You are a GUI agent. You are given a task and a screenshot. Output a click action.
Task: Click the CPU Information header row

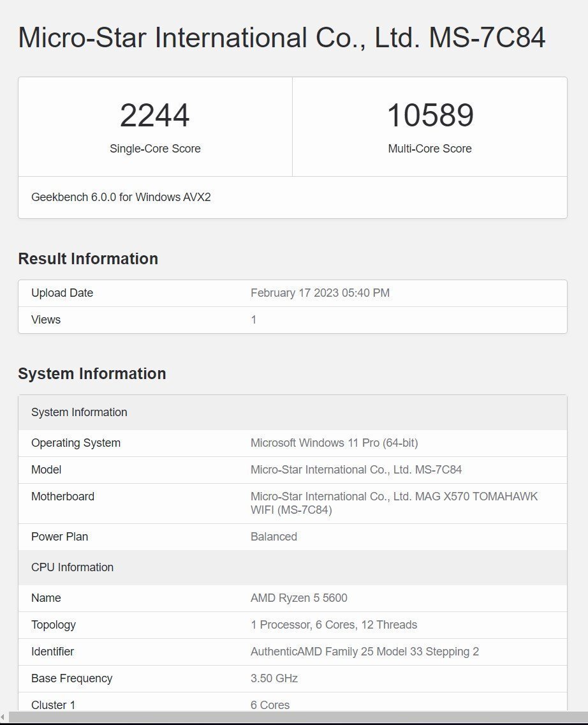[292, 567]
